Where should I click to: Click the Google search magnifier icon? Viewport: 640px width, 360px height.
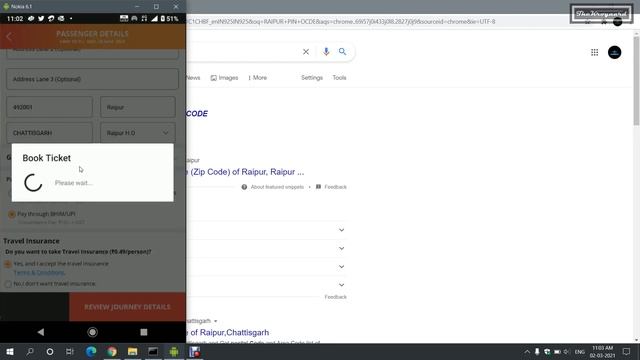(342, 51)
